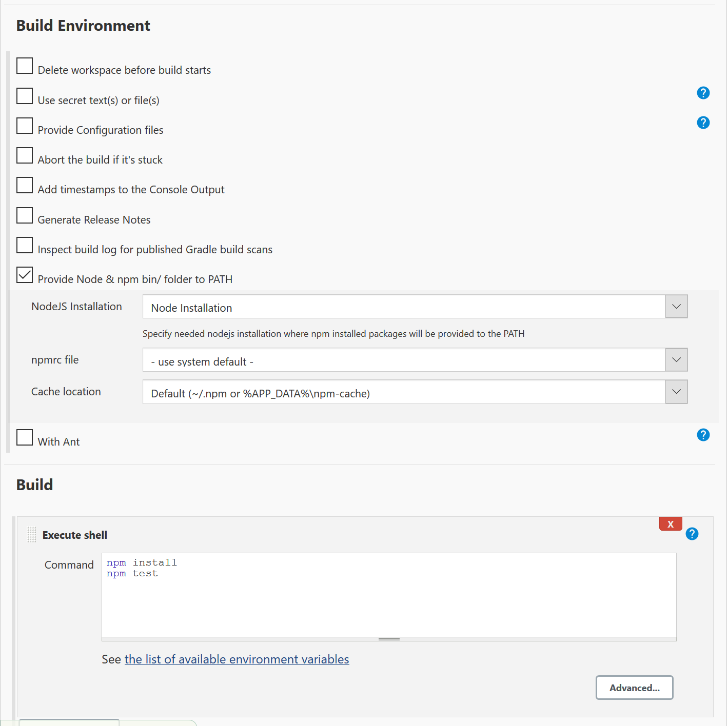
Task: Open help for Use secret text(s) or file(s)
Action: [703, 93]
